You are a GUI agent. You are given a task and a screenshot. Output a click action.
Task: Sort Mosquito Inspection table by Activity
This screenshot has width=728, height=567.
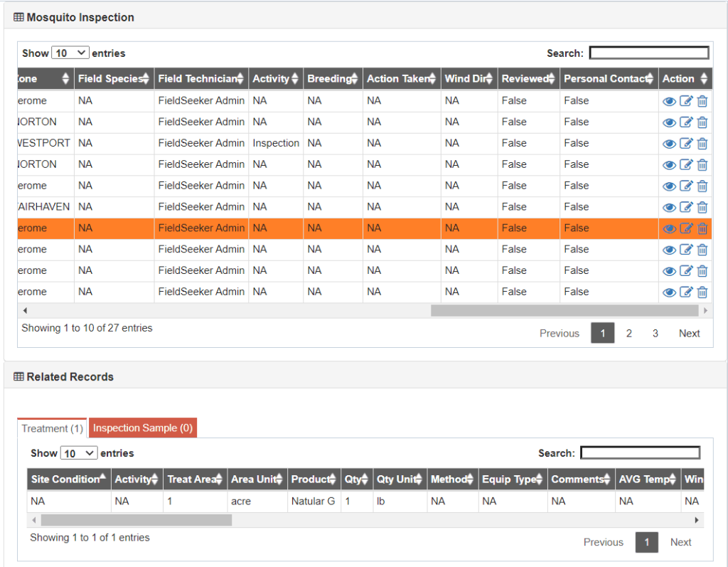click(x=276, y=78)
